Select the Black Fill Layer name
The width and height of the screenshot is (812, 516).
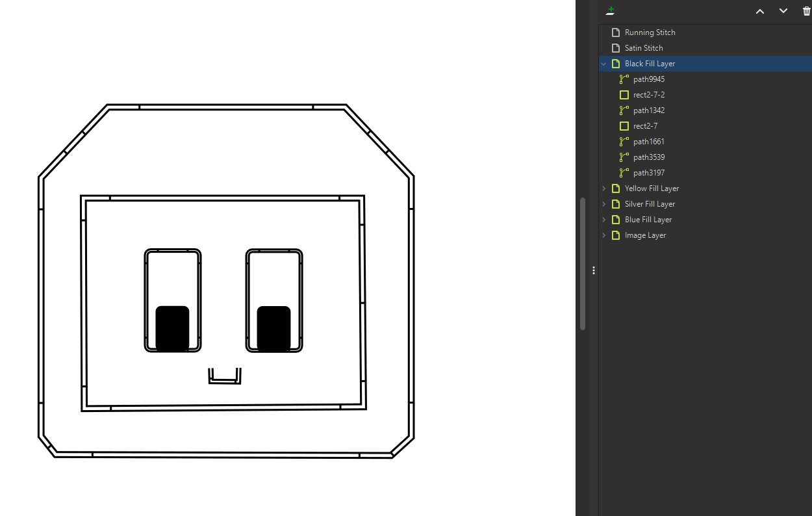click(x=650, y=64)
